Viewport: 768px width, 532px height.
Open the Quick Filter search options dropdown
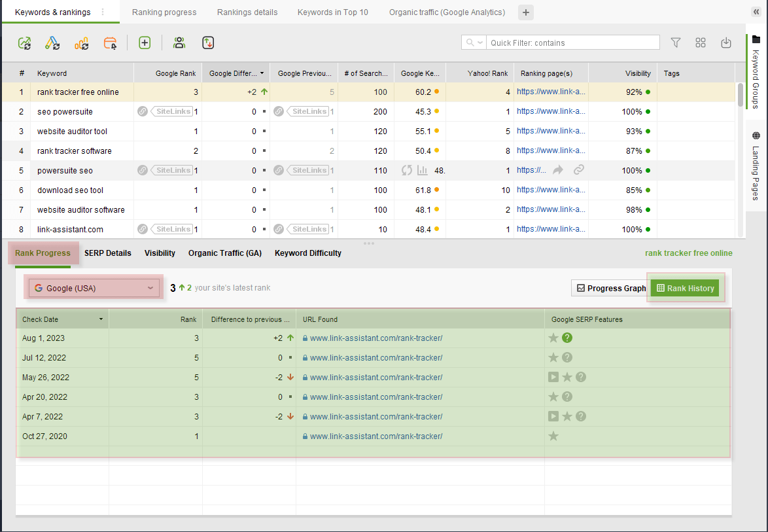point(474,43)
